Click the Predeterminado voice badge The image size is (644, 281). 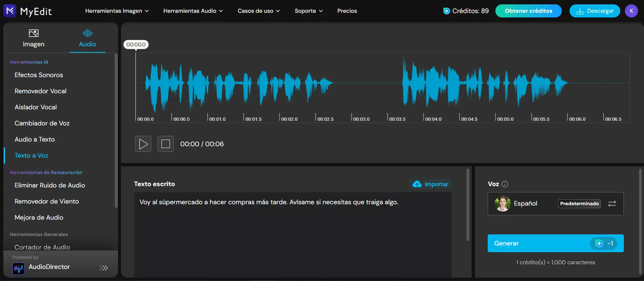click(x=579, y=204)
